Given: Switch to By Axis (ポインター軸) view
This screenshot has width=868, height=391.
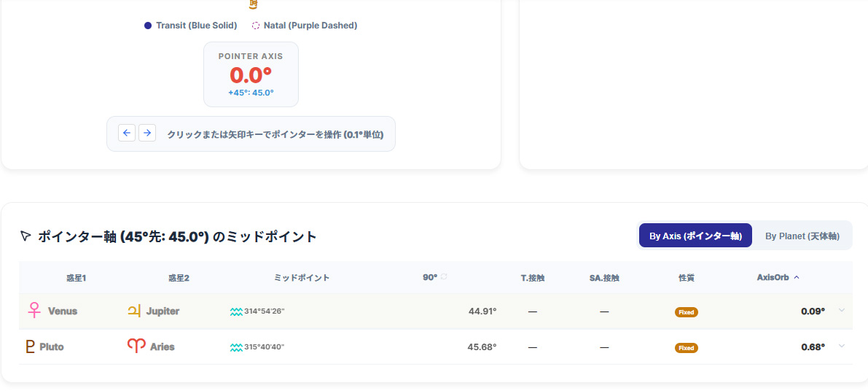Looking at the screenshot, I should click(x=695, y=236).
